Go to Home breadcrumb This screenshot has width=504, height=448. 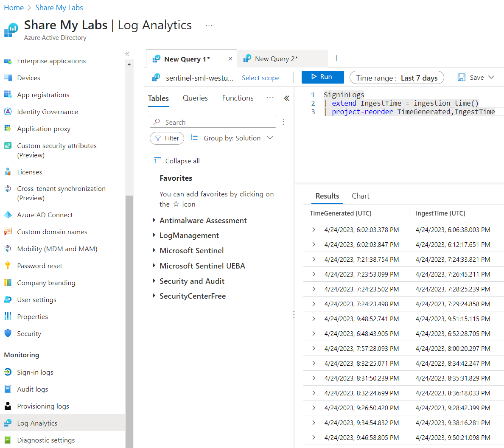14,8
